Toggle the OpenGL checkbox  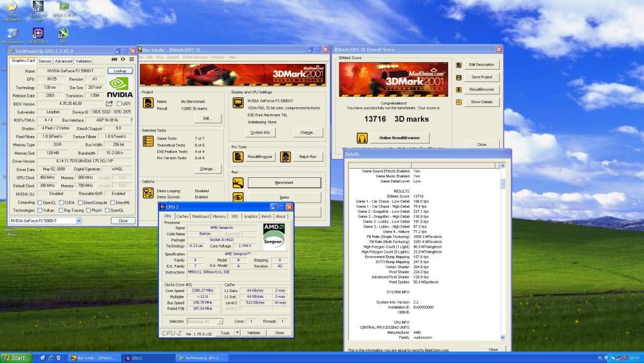tap(107, 210)
